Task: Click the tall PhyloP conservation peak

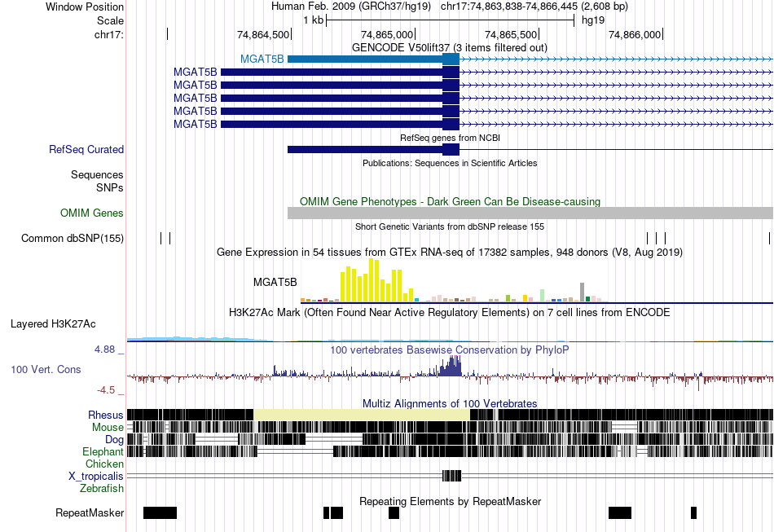Action: click(x=451, y=367)
